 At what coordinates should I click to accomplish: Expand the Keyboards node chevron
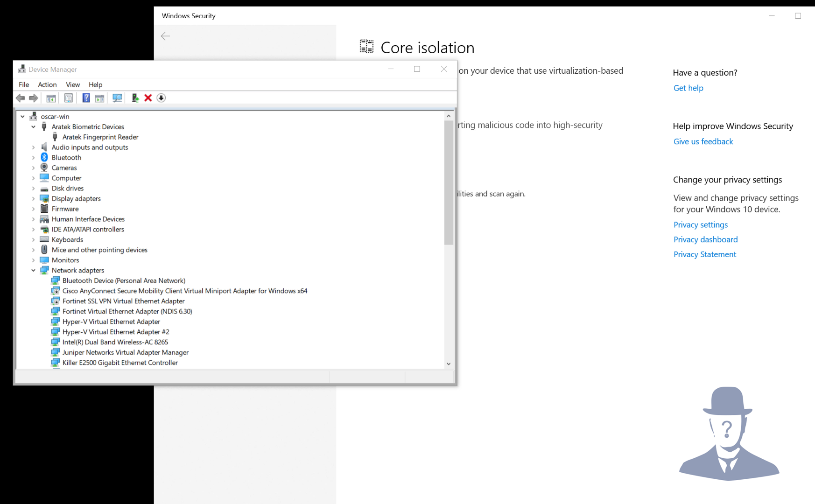33,240
